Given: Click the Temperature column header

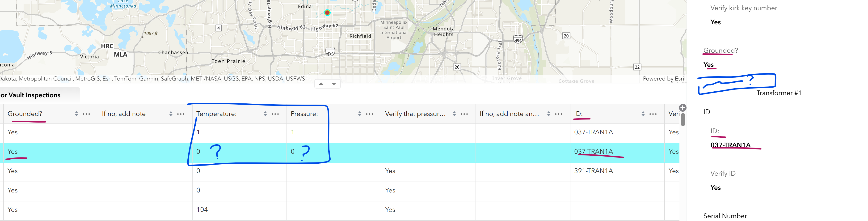Looking at the screenshot, I should click(216, 114).
